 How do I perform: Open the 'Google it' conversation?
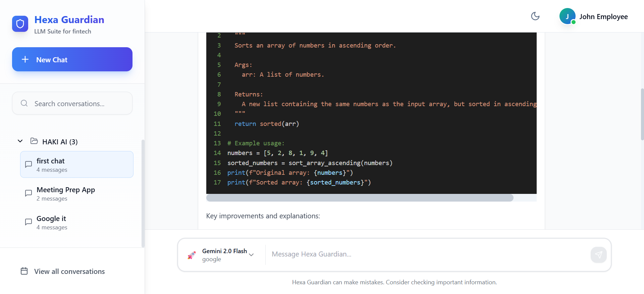[77, 222]
